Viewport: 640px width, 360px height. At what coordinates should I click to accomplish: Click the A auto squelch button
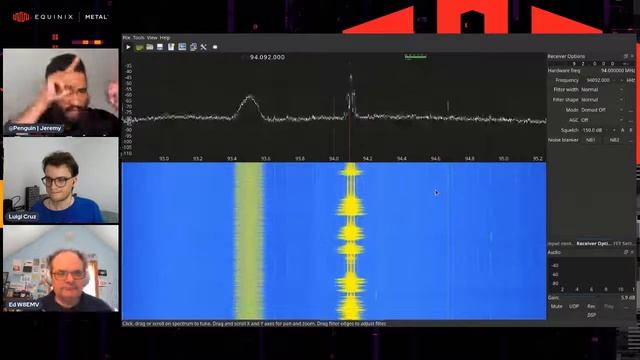[623, 130]
